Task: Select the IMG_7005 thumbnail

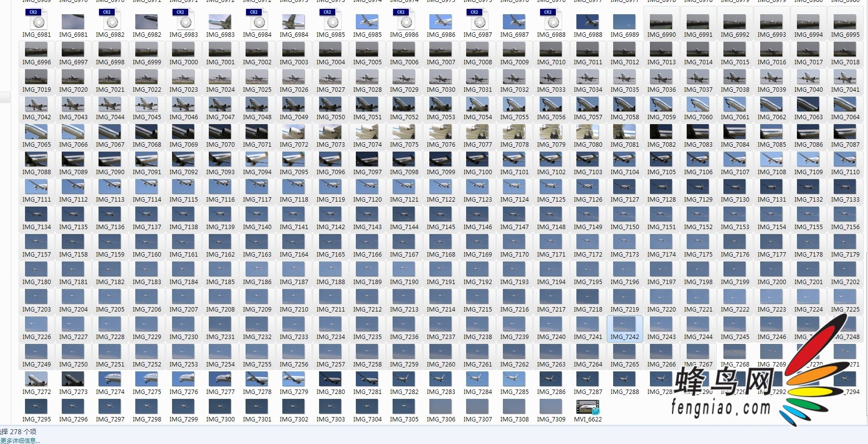Action: (367, 49)
